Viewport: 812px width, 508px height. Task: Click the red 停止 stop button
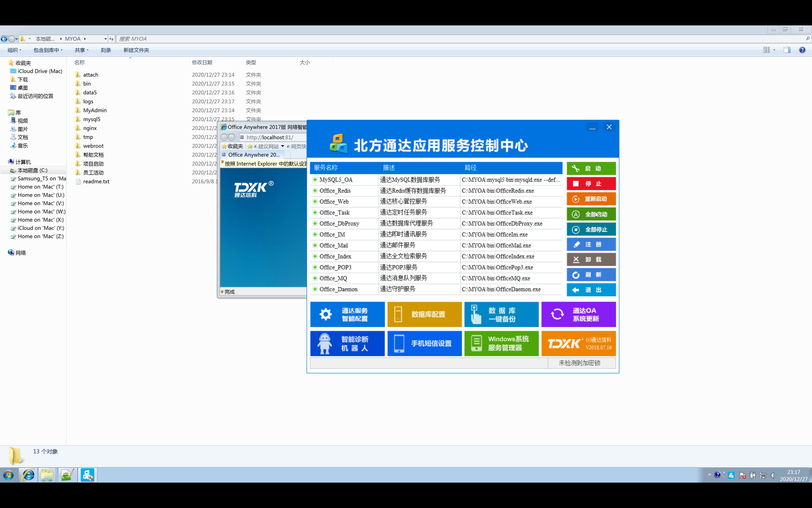[591, 183]
